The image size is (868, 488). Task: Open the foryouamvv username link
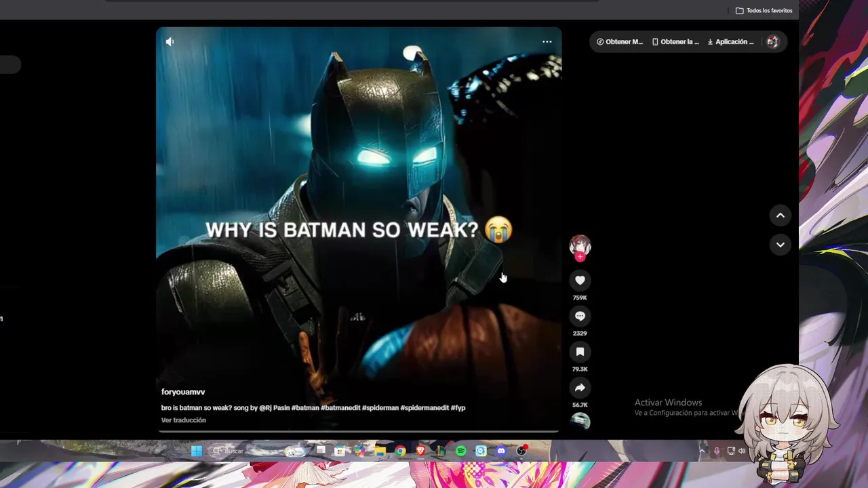[183, 392]
